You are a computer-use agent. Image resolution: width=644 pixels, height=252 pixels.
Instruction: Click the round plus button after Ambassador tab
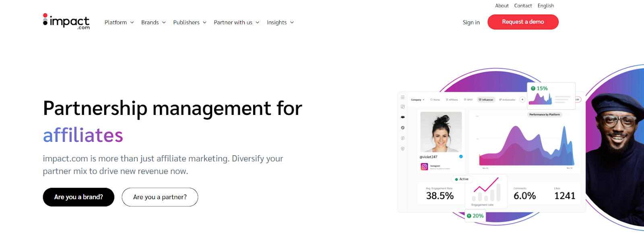[522, 99]
